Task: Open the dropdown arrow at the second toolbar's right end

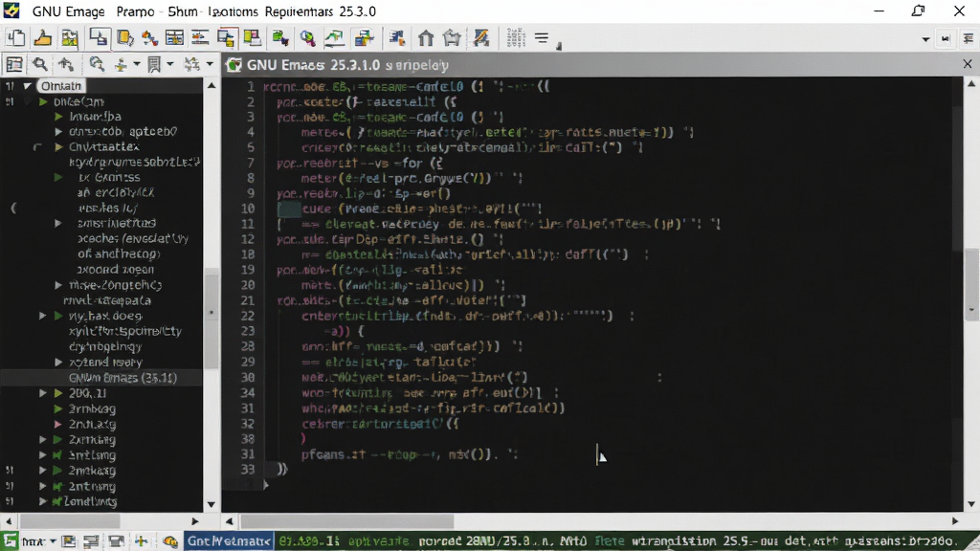Action: point(210,64)
